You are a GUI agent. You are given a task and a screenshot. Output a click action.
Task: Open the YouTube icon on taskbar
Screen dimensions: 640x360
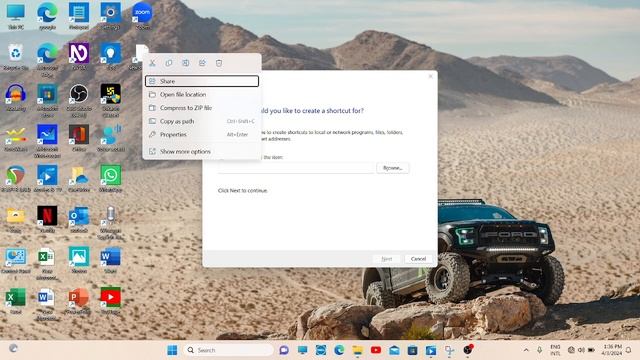pyautogui.click(x=376, y=350)
